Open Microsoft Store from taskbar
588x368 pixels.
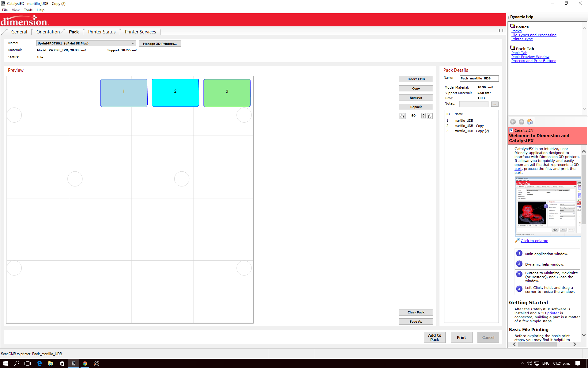[62, 363]
